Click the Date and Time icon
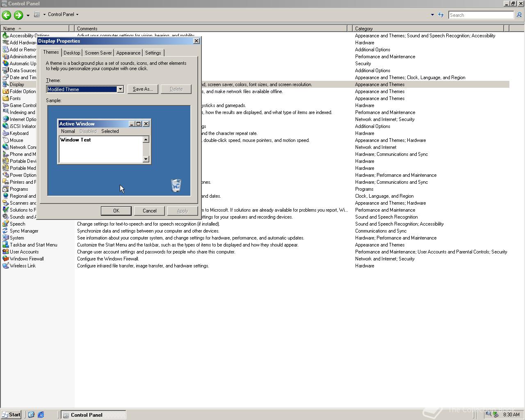Image resolution: width=525 pixels, height=420 pixels. 5,78
